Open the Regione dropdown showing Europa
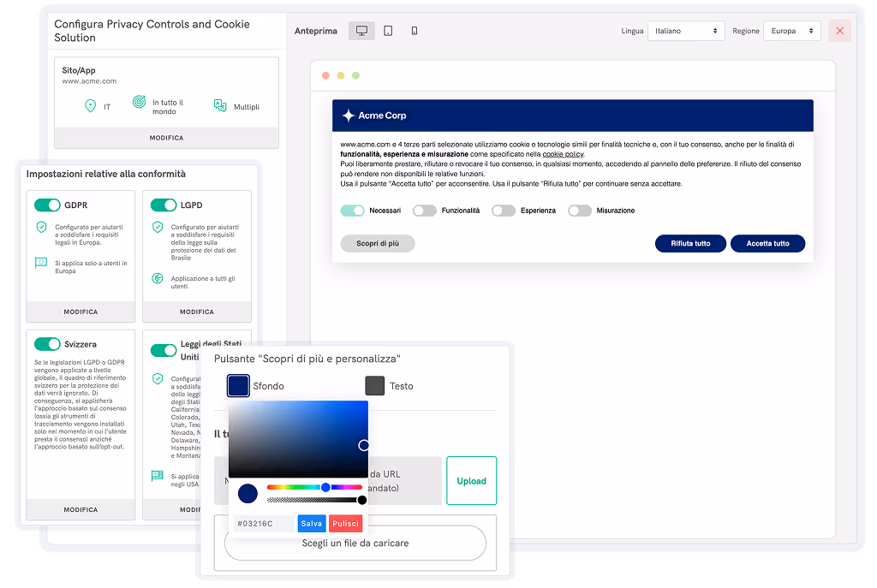This screenshot has width=877, height=588. pos(791,31)
